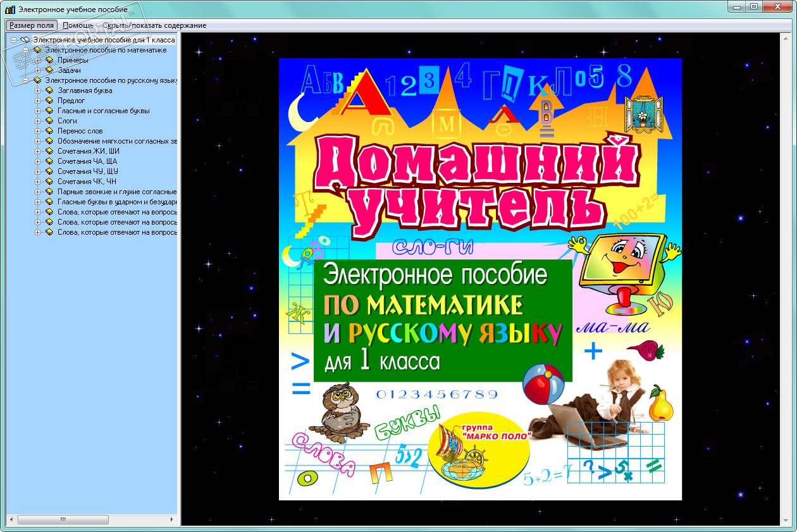The image size is (797, 532).
Task: Select Гласные и согласные буквы label
Action: pos(103,111)
